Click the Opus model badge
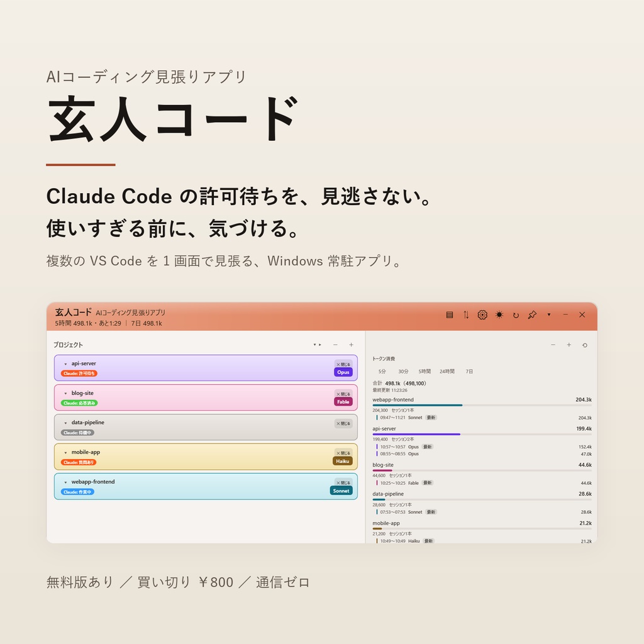The width and height of the screenshot is (644, 644). click(343, 372)
